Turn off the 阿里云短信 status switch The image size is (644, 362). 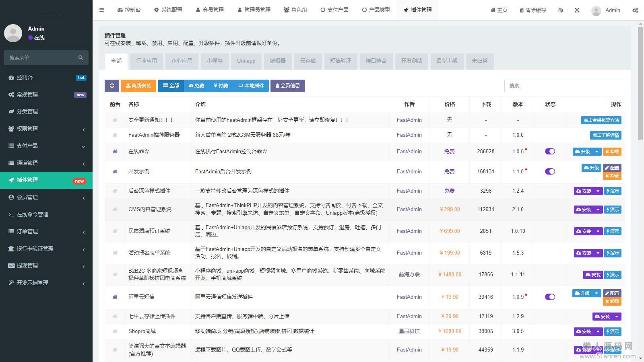click(x=550, y=297)
